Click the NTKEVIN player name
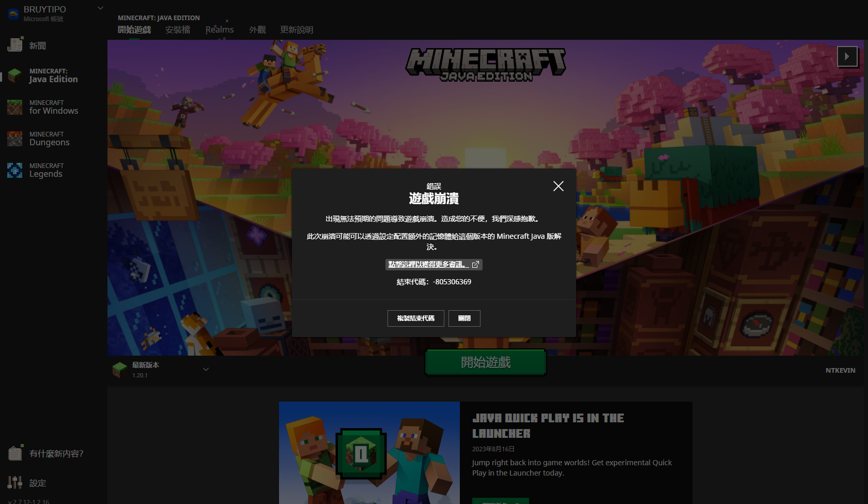Image resolution: width=868 pixels, height=504 pixels. point(840,370)
